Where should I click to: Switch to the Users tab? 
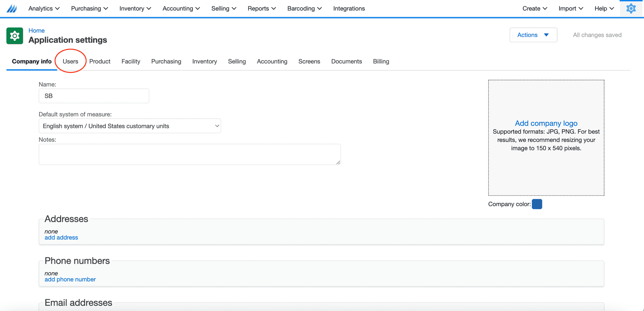tap(70, 61)
